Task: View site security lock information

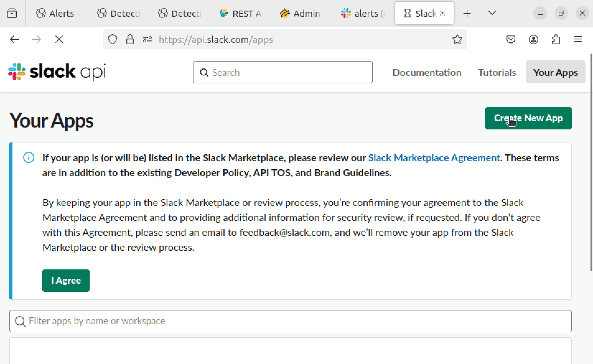Action: pyautogui.click(x=130, y=40)
